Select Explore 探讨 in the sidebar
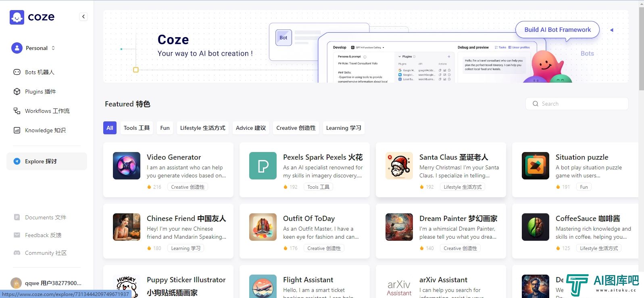Image resolution: width=644 pixels, height=298 pixels. (x=47, y=161)
